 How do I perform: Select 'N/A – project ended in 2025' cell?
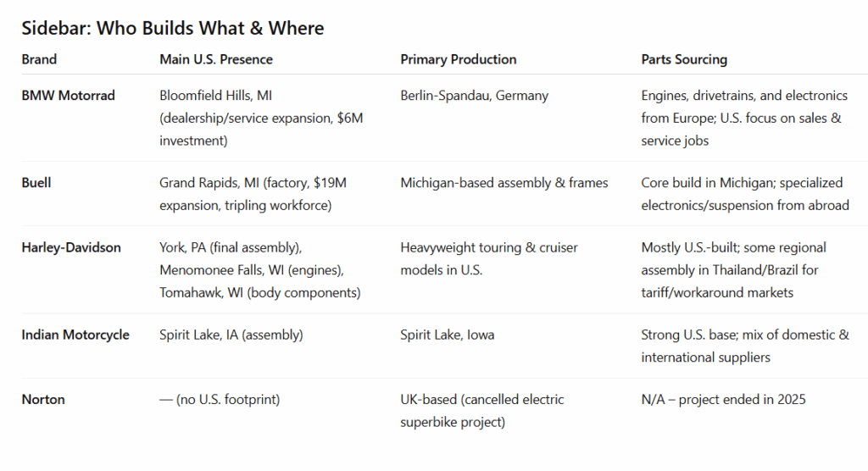pos(724,400)
